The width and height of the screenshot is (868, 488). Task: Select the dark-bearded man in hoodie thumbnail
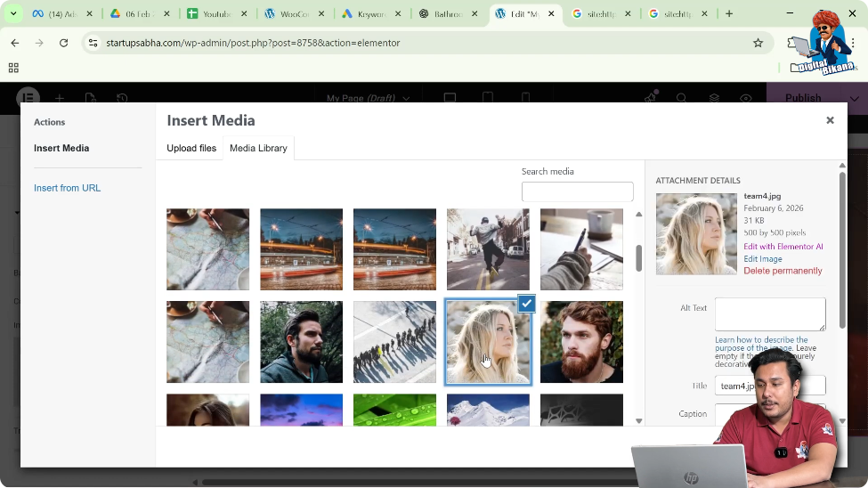pyautogui.click(x=301, y=342)
